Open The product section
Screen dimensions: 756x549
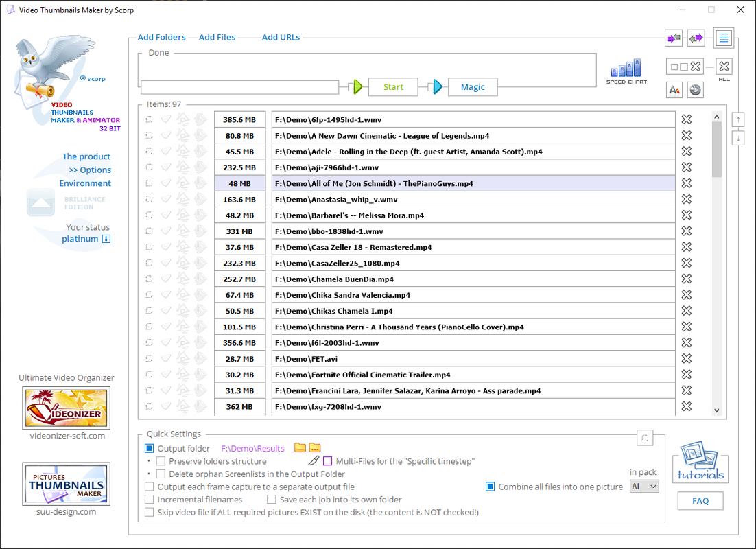86,156
